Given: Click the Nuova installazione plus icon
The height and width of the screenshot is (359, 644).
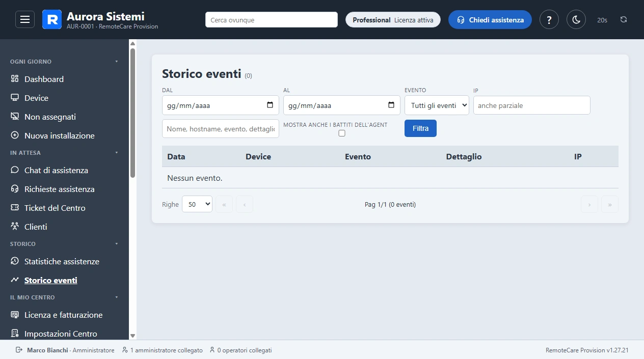Looking at the screenshot, I should point(15,135).
